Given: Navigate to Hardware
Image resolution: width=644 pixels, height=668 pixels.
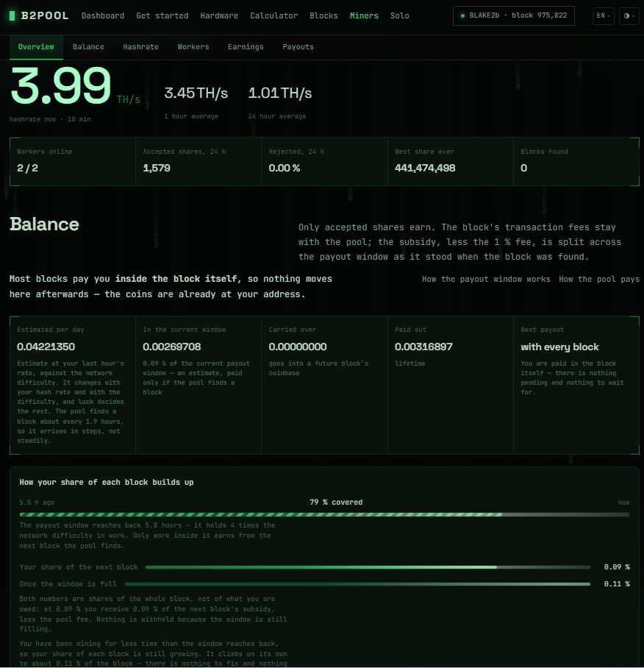Looking at the screenshot, I should 219,15.
